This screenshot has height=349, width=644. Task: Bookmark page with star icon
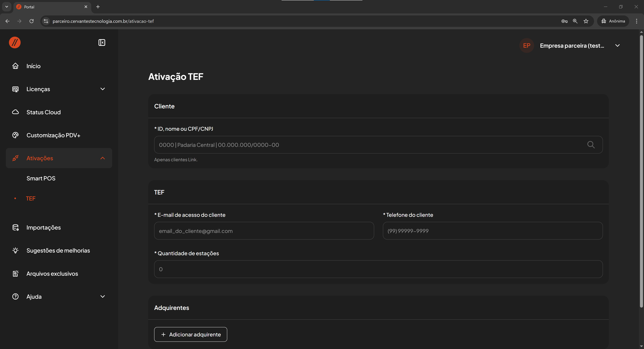[586, 21]
